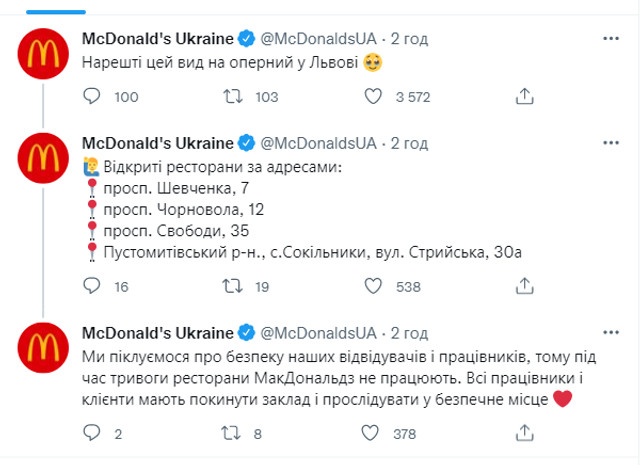Open more options on first tweet

(611, 38)
